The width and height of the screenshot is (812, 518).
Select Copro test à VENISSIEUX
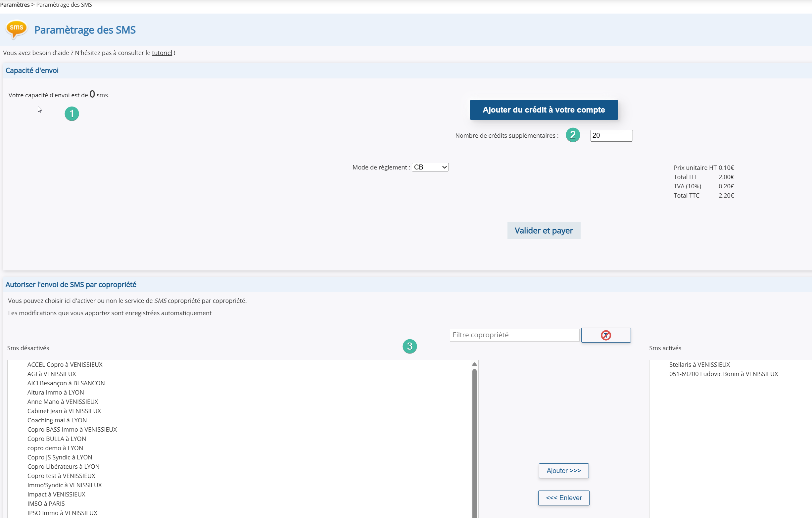click(x=61, y=476)
